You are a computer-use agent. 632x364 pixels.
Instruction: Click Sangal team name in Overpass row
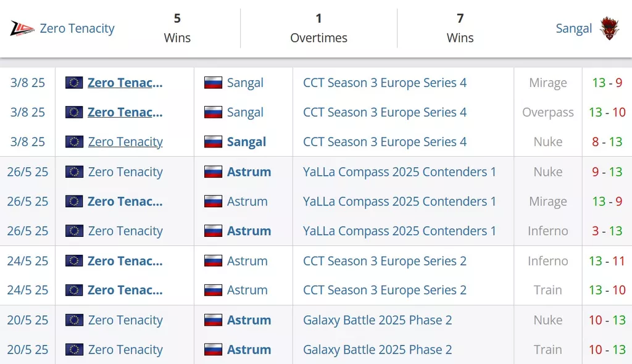245,112
